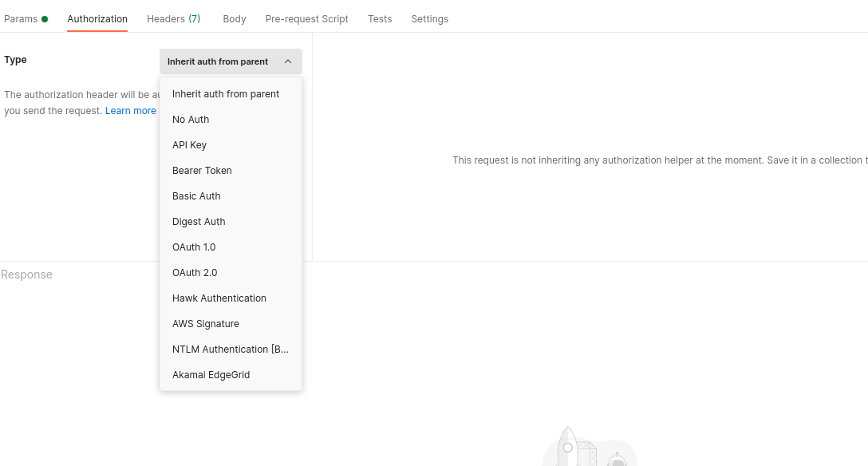Image resolution: width=868 pixels, height=466 pixels.
Task: Click the chevron on auth type selector
Action: tap(288, 61)
